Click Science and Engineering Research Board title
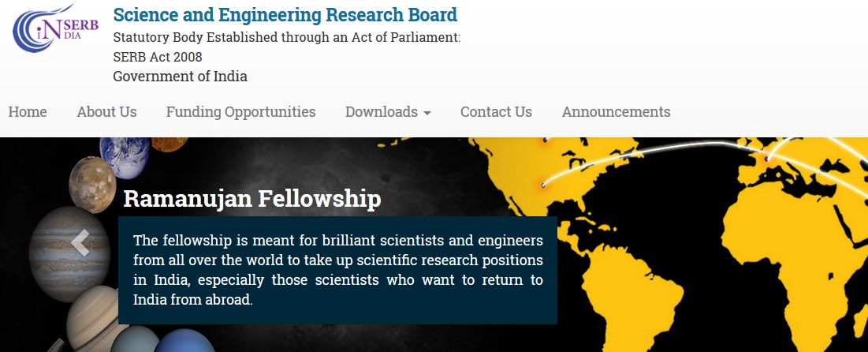This screenshot has width=868, height=352. coord(285,15)
